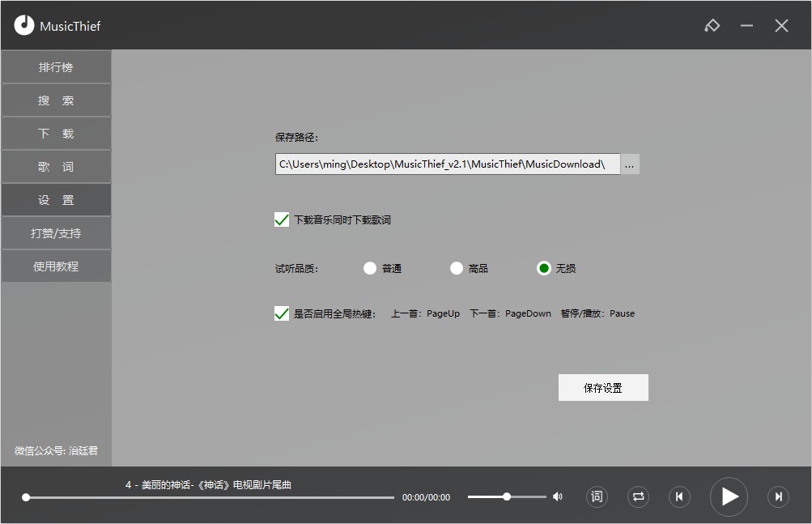Minimize the MusicThief window
The width and height of the screenshot is (812, 524).
click(x=746, y=25)
